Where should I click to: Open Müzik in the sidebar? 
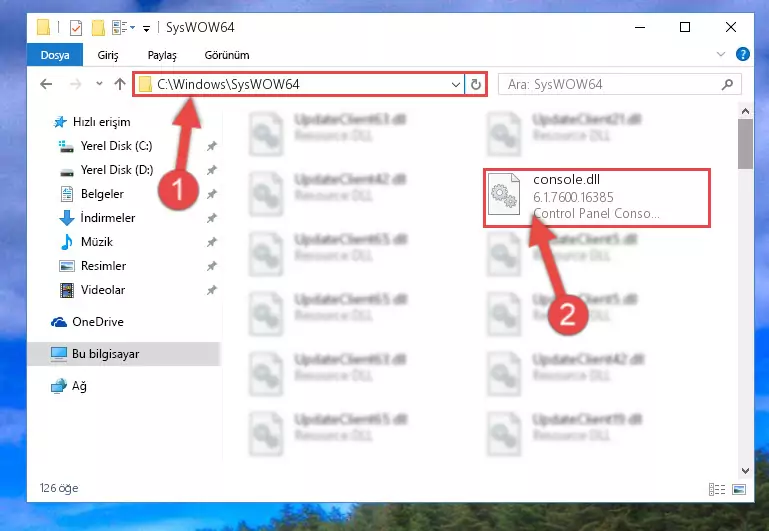86,242
